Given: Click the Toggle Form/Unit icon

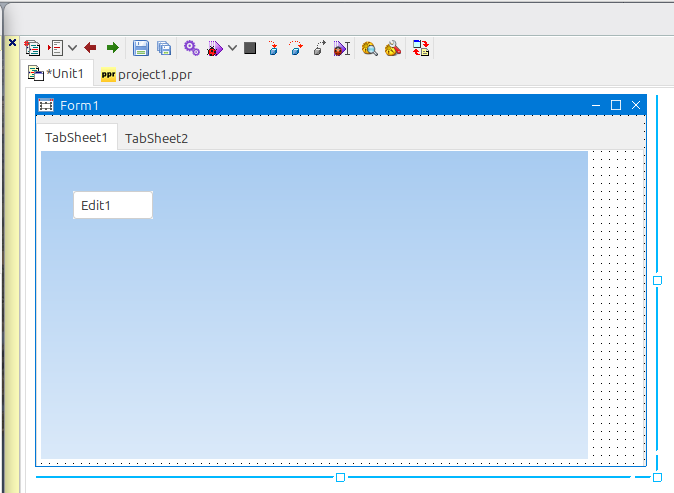Looking at the screenshot, I should pos(421,48).
